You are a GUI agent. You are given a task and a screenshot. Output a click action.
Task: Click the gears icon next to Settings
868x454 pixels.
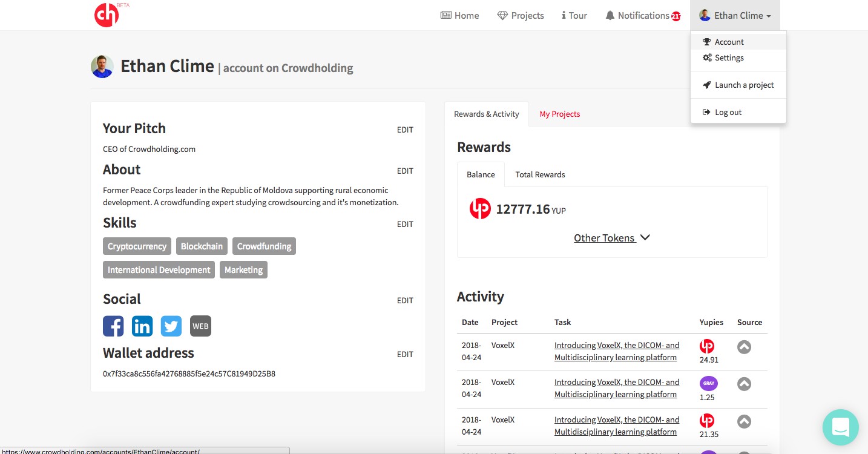coord(707,58)
